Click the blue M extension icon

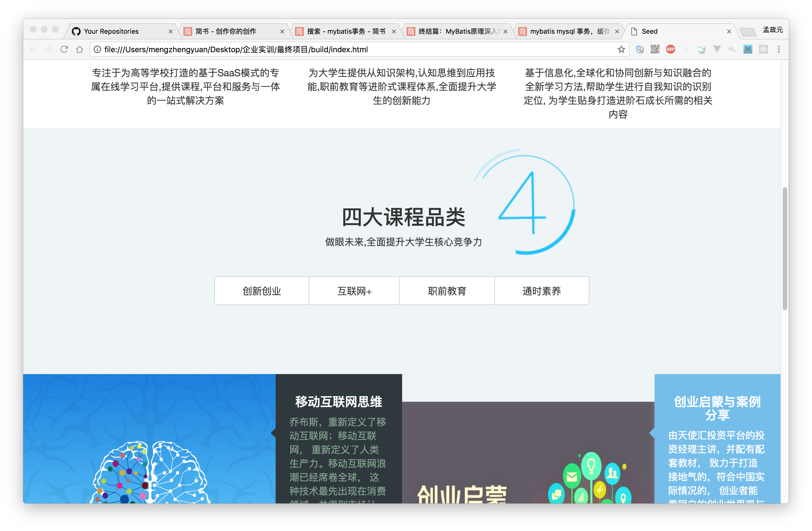point(748,49)
